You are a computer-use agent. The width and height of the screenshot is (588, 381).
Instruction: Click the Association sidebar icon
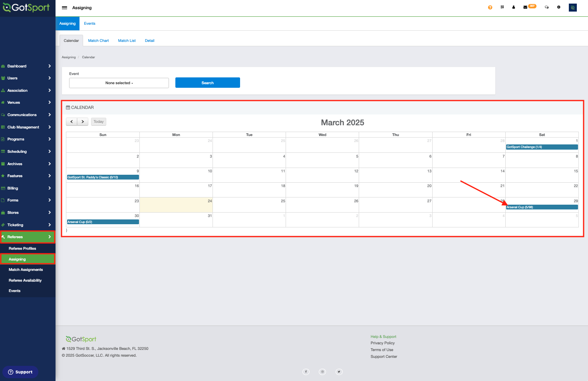[3, 91]
